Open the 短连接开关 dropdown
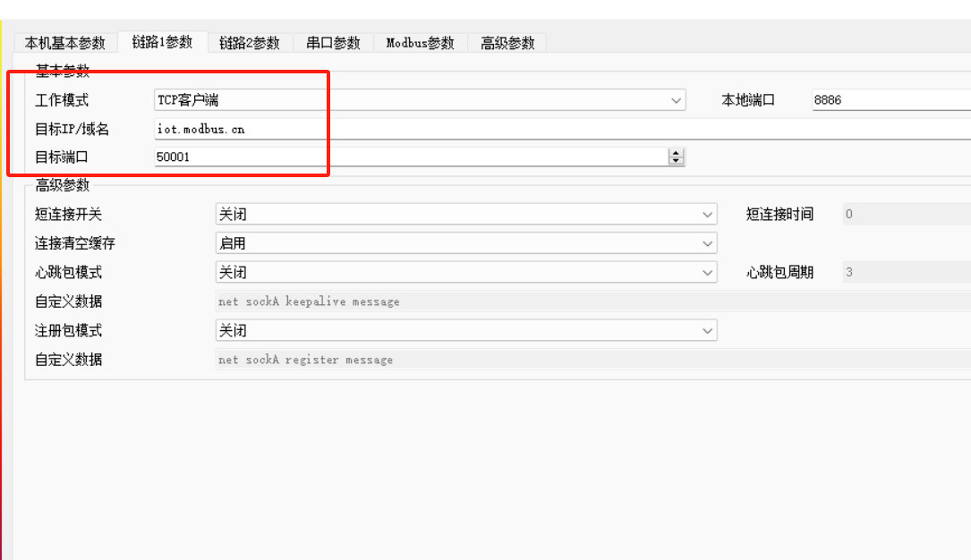Image resolution: width=971 pixels, height=560 pixels. point(707,214)
